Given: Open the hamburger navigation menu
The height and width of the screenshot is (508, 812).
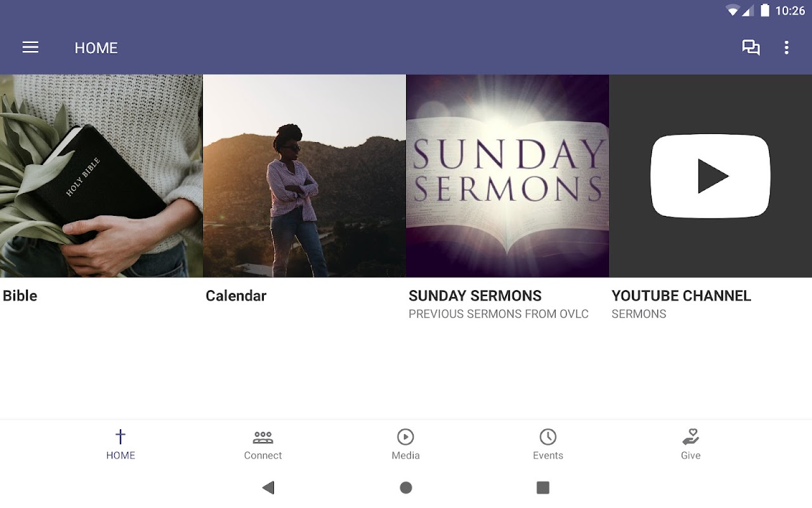Looking at the screenshot, I should 30,48.
